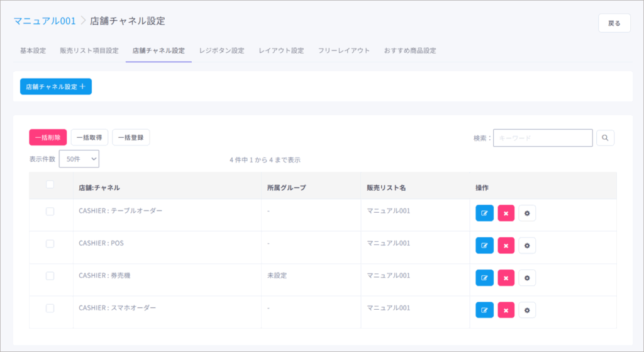Click the blue 店舗チャネル設定 + button
644x352 pixels.
(55, 86)
